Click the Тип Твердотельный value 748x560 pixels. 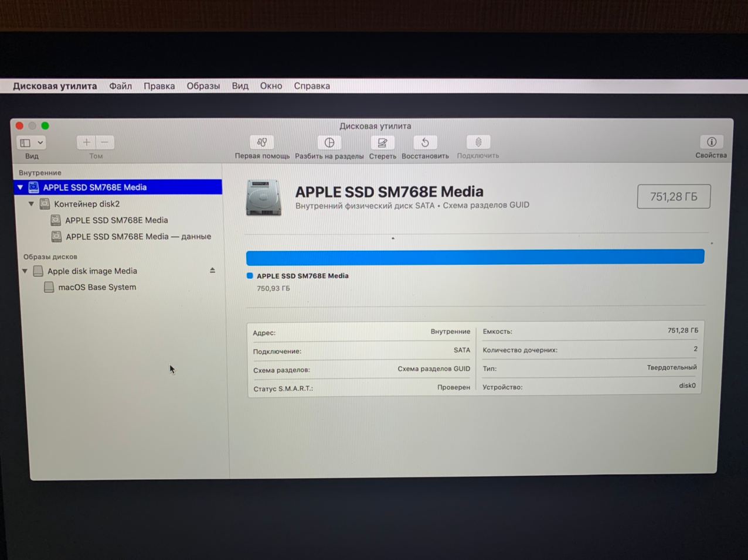point(672,367)
